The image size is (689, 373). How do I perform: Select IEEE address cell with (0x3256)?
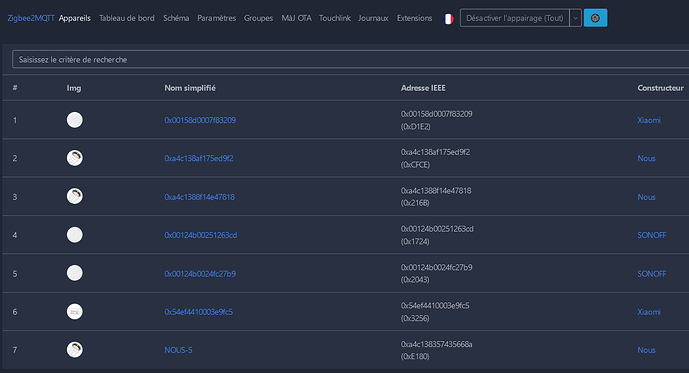[x=435, y=312]
